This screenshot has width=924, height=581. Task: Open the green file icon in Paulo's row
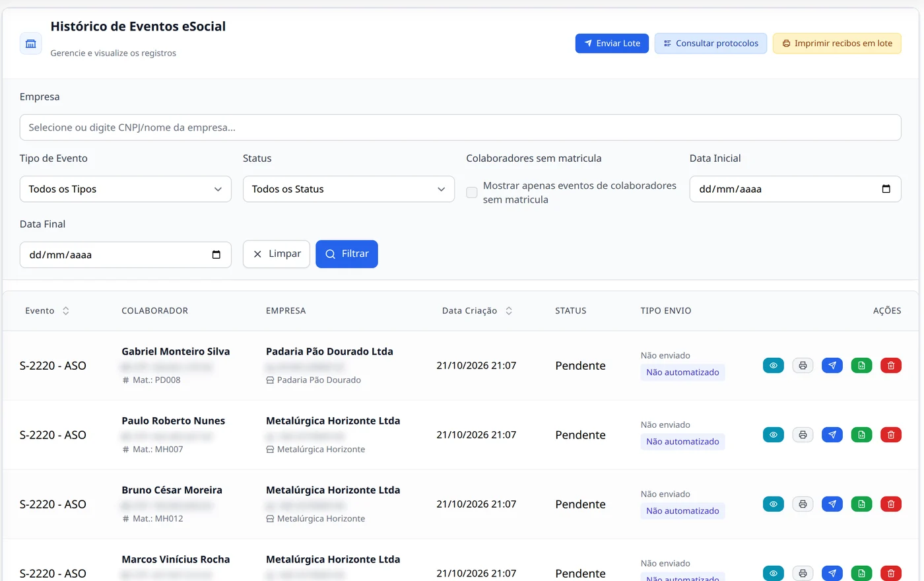(x=861, y=434)
